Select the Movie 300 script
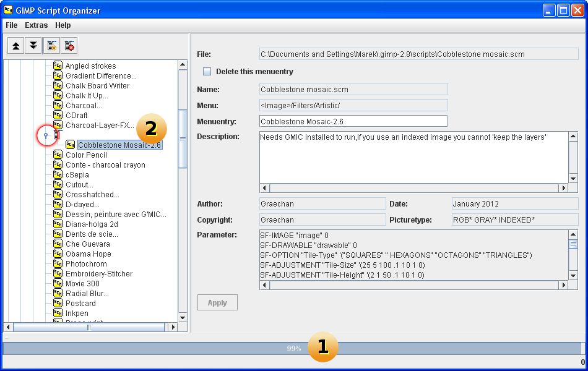588x371 pixels. point(82,283)
